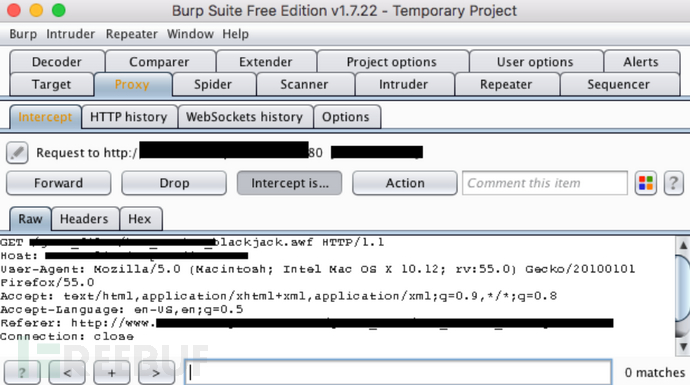Screen dimensions: 690x385
Task: Select the Proxy tab
Action: [132, 84]
